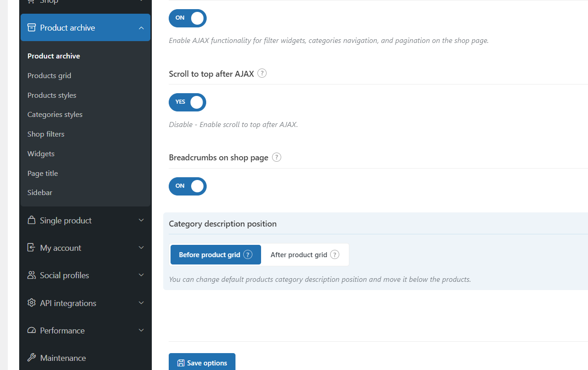The width and height of the screenshot is (588, 370).
Task: Collapse the Product archive section chevron
Action: click(141, 28)
